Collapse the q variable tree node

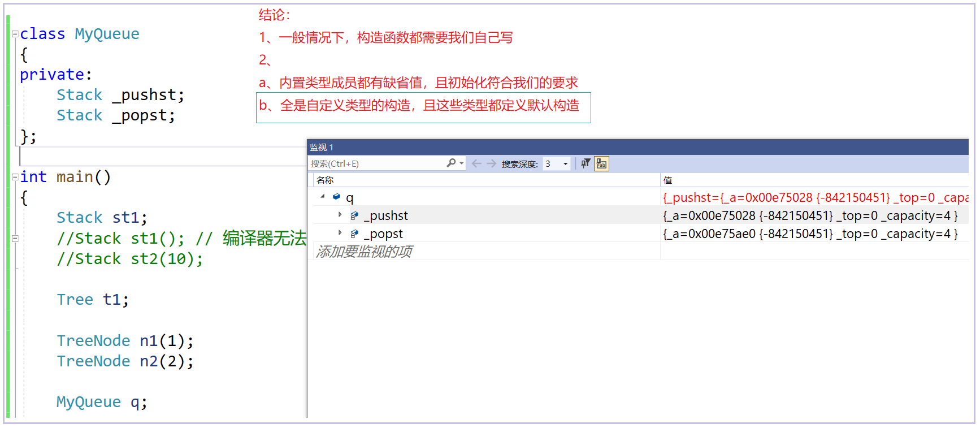click(323, 197)
